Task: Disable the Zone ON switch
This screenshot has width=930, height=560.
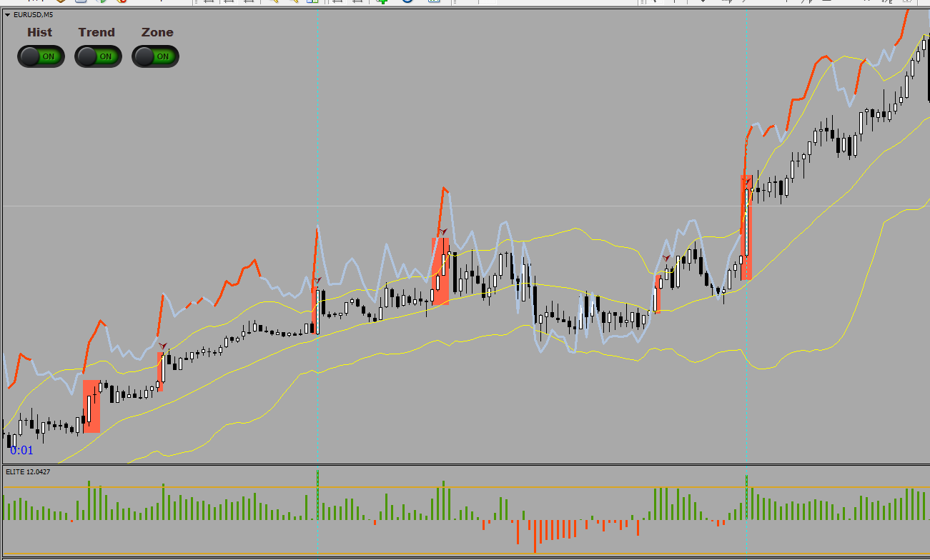Action: 155,56
